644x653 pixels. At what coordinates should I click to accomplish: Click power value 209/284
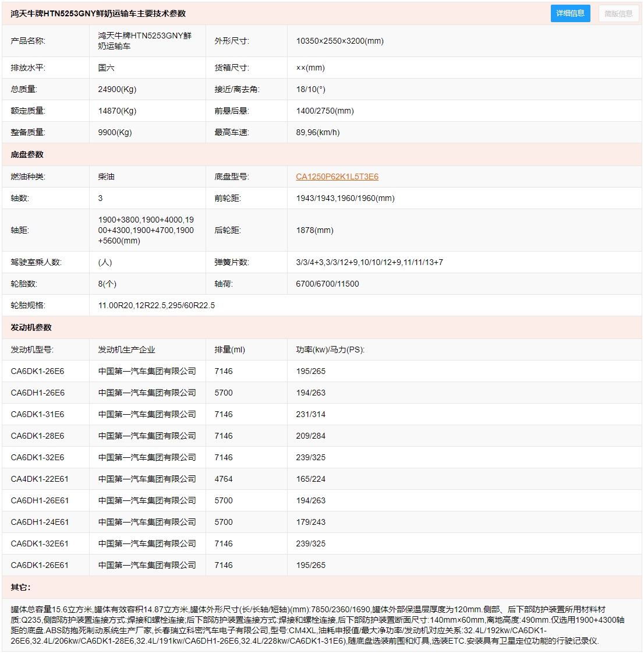pos(310,436)
